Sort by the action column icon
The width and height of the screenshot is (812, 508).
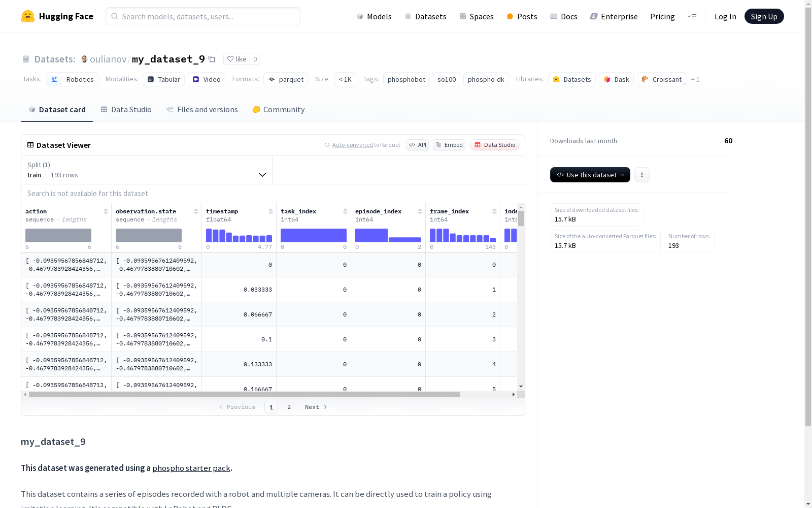[106, 211]
